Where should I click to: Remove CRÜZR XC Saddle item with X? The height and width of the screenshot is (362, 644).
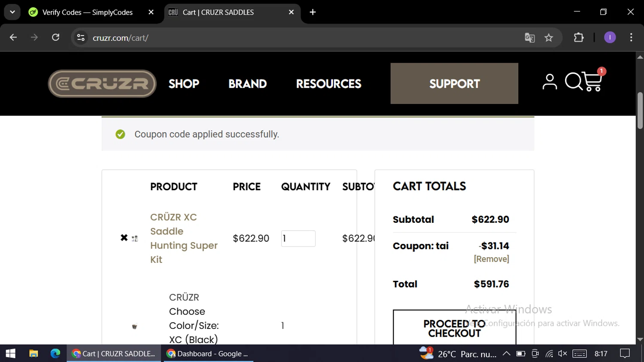pyautogui.click(x=124, y=238)
